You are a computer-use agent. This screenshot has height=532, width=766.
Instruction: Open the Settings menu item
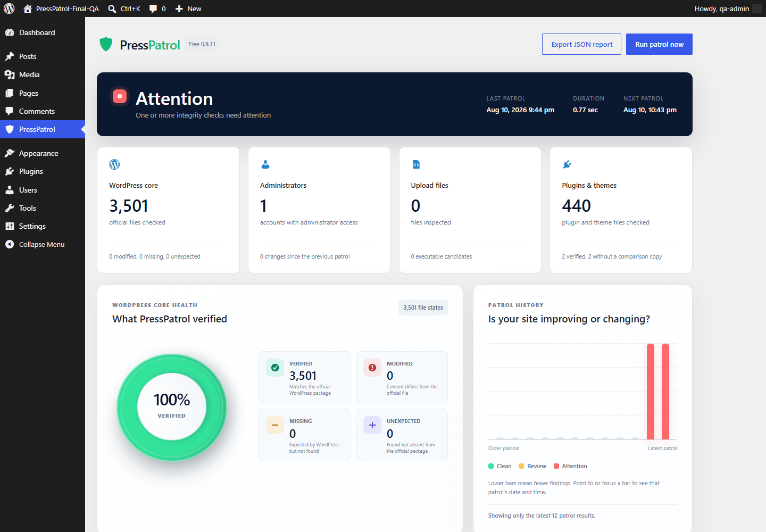pos(43,226)
